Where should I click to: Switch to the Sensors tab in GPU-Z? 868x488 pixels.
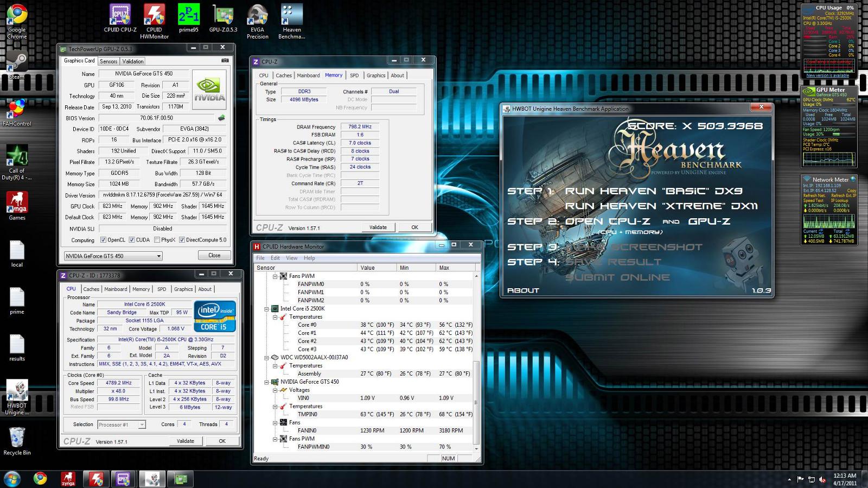pos(108,61)
